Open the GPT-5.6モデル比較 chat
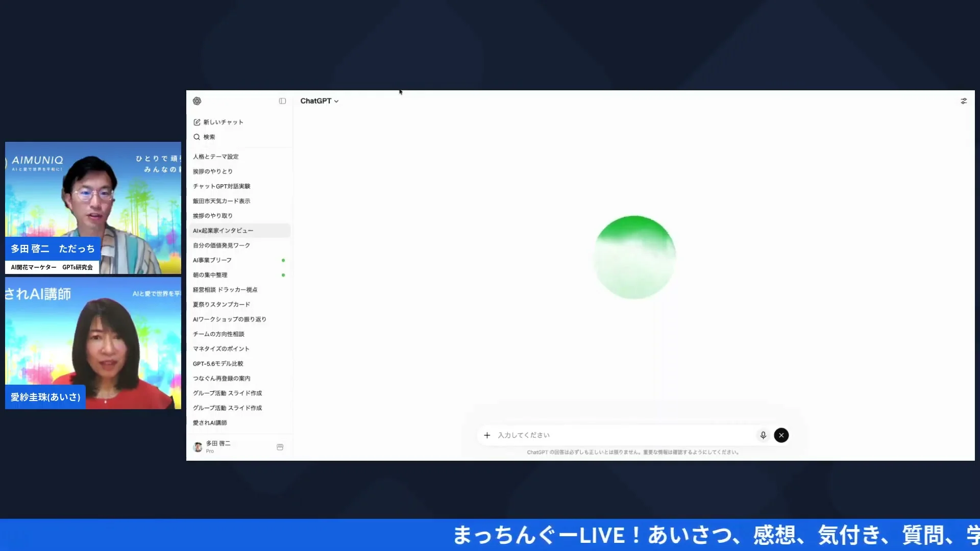The image size is (980, 551). pyautogui.click(x=239, y=364)
